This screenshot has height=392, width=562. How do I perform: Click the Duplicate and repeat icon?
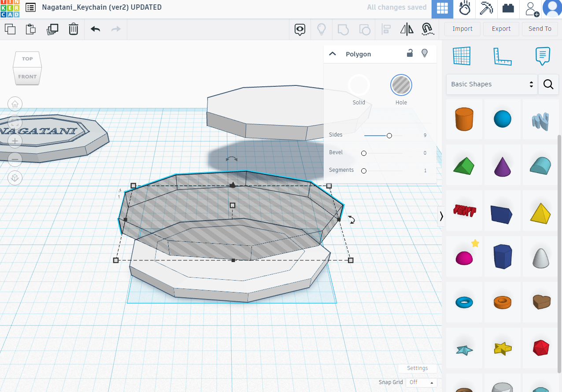(52, 29)
